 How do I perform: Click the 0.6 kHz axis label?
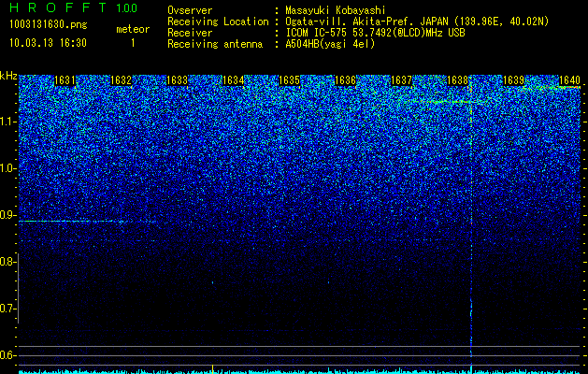(x=7, y=355)
